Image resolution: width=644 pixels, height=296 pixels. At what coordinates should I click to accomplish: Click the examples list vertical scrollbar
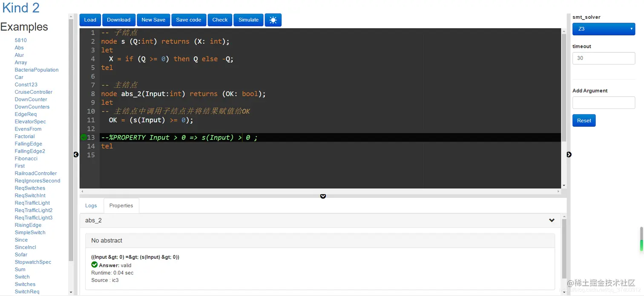[x=71, y=140]
